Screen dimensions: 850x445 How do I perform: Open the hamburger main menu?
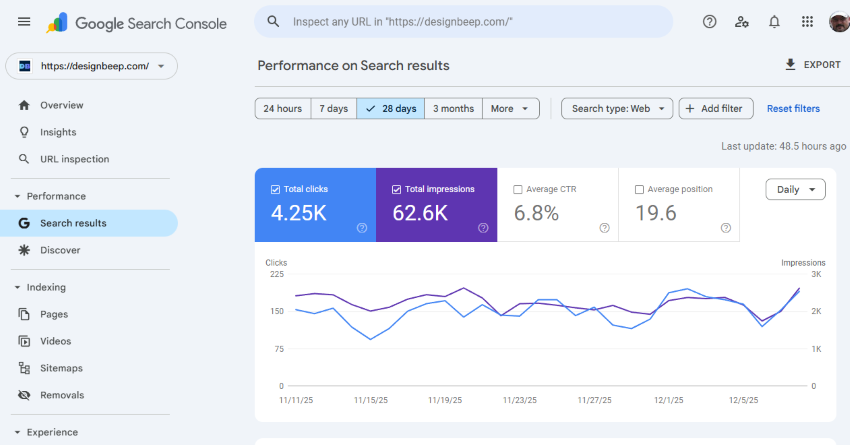click(24, 22)
